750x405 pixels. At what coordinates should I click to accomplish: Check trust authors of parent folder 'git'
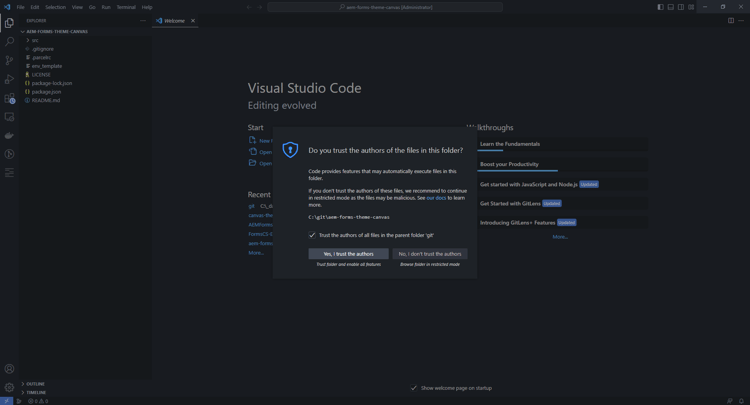coord(312,235)
